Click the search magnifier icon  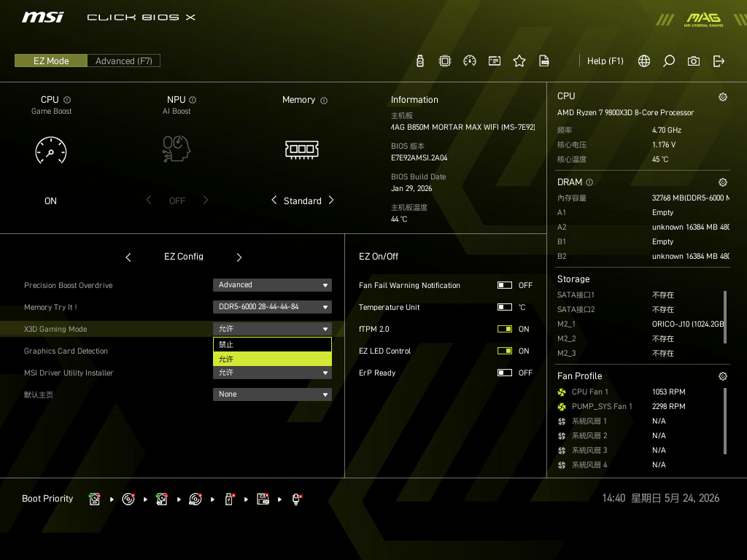click(x=669, y=61)
